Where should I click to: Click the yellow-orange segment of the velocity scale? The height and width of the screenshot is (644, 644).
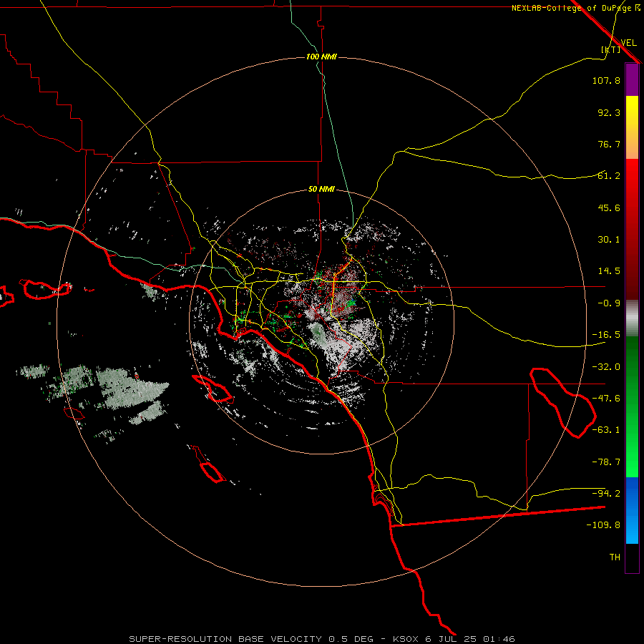pyautogui.click(x=632, y=127)
